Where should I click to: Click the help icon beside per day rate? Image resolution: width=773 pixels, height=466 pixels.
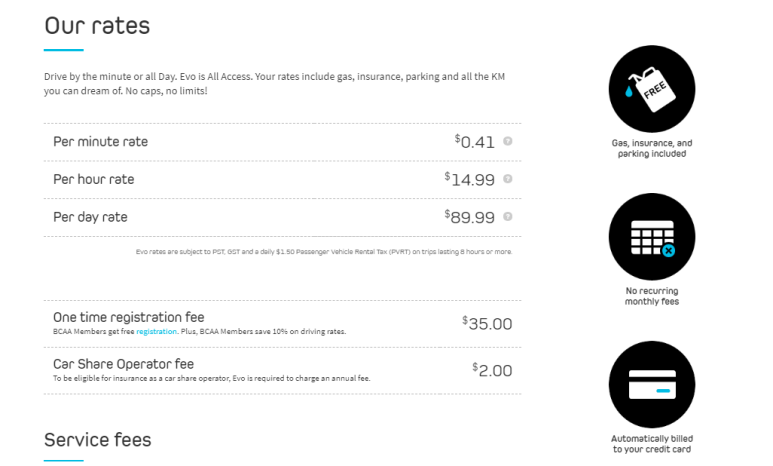point(507,216)
